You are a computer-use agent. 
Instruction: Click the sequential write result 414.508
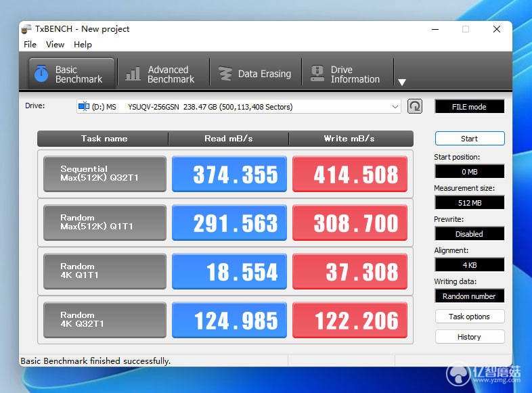[x=350, y=174]
